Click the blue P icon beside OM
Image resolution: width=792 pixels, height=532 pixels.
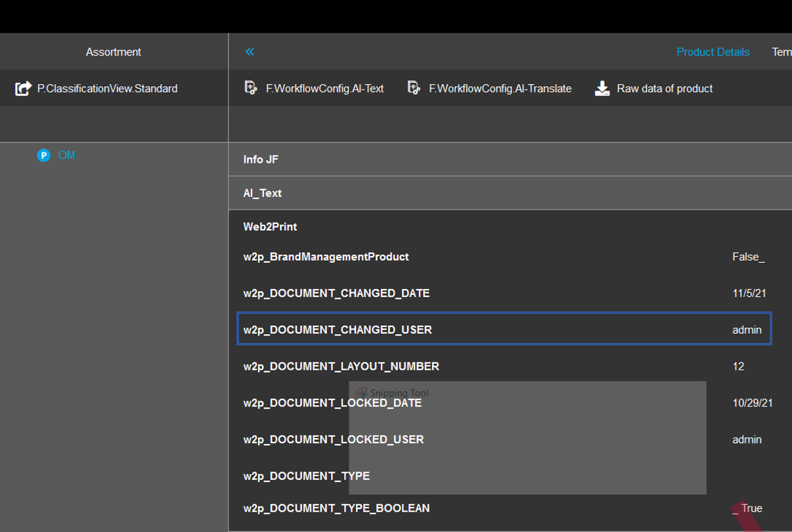point(44,156)
